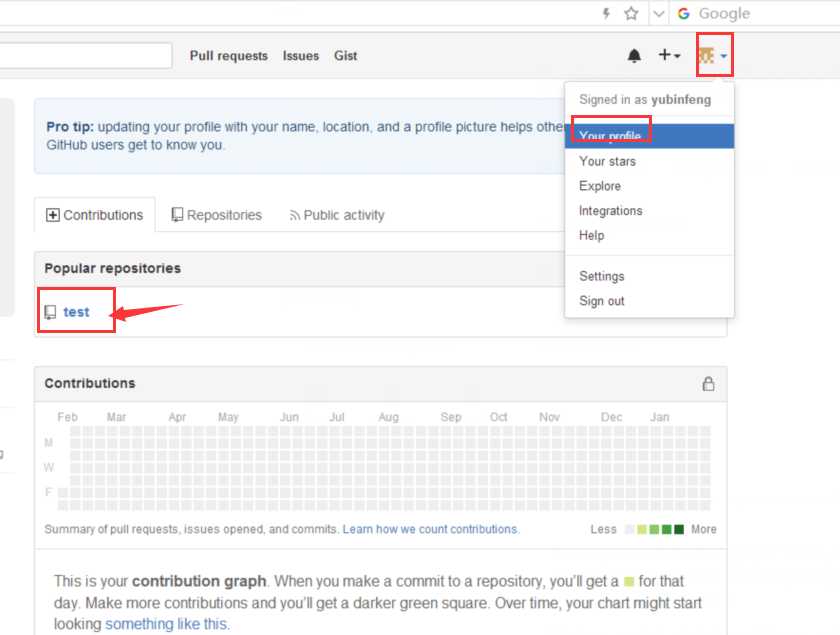Click the lock icon in Contributions header
The image size is (840, 635).
click(x=708, y=384)
